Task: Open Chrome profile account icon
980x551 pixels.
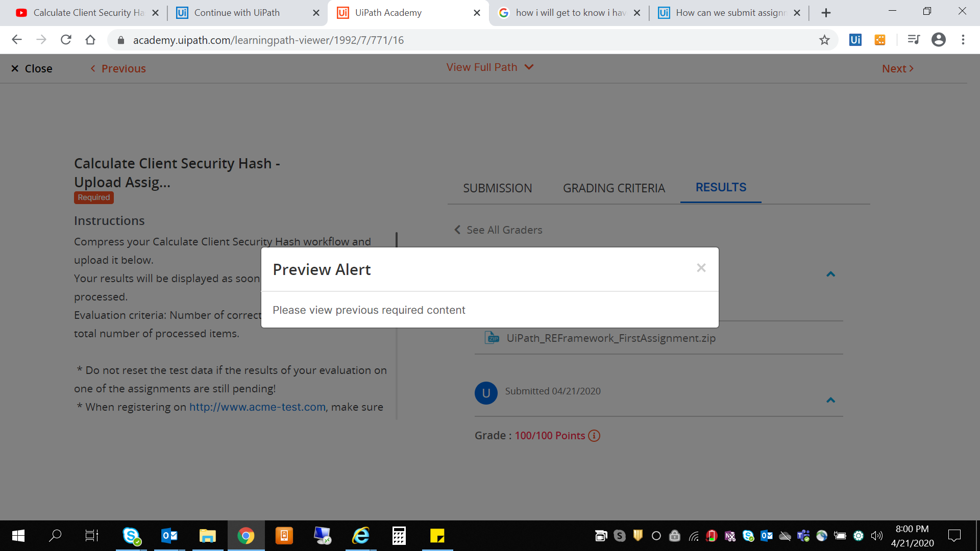Action: 938,40
